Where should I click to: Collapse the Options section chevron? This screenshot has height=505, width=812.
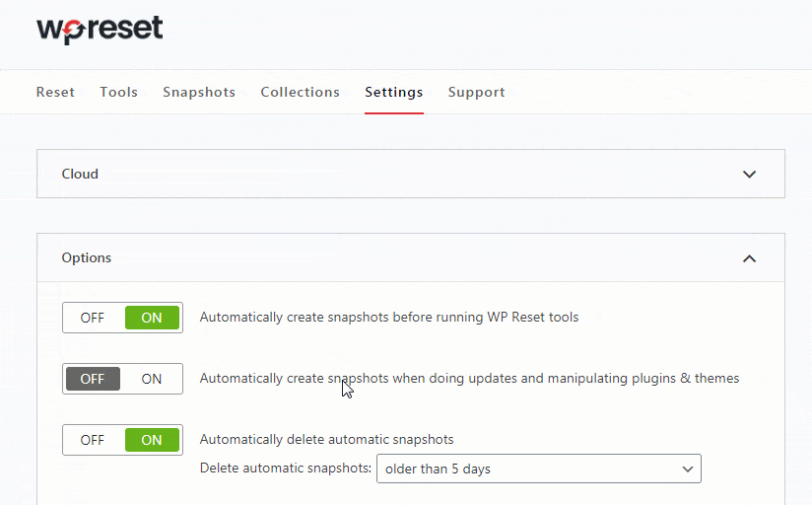coord(749,258)
